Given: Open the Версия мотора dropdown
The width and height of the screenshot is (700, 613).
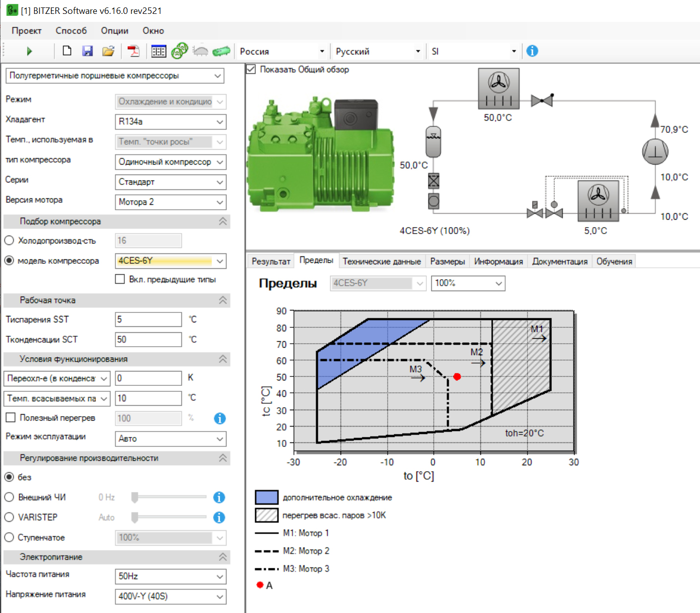Looking at the screenshot, I should [171, 202].
